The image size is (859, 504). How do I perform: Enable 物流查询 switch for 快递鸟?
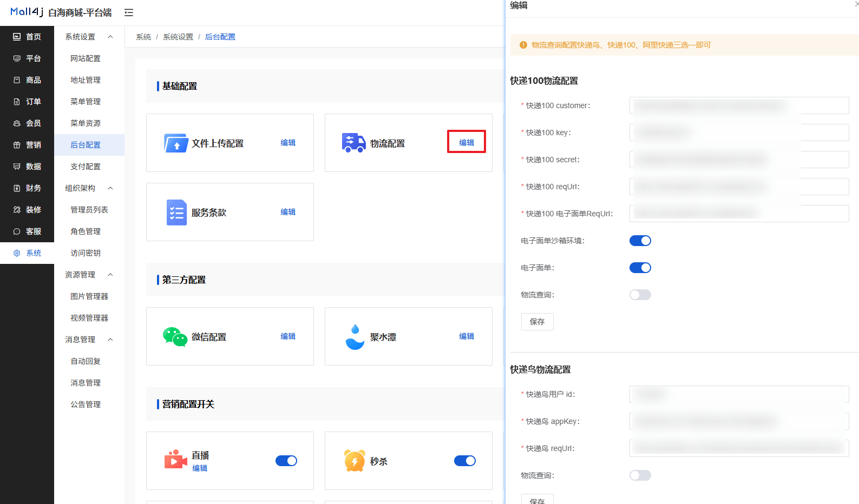pyautogui.click(x=640, y=475)
